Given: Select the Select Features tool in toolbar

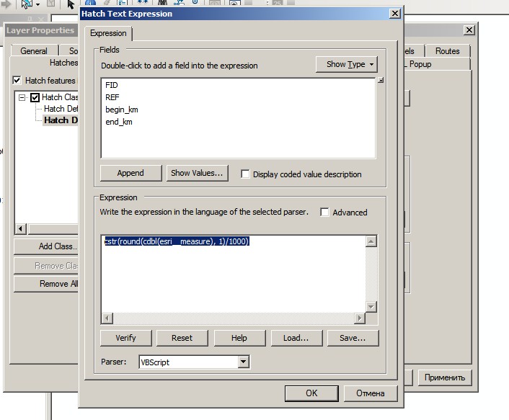Looking at the screenshot, I should point(27,4).
